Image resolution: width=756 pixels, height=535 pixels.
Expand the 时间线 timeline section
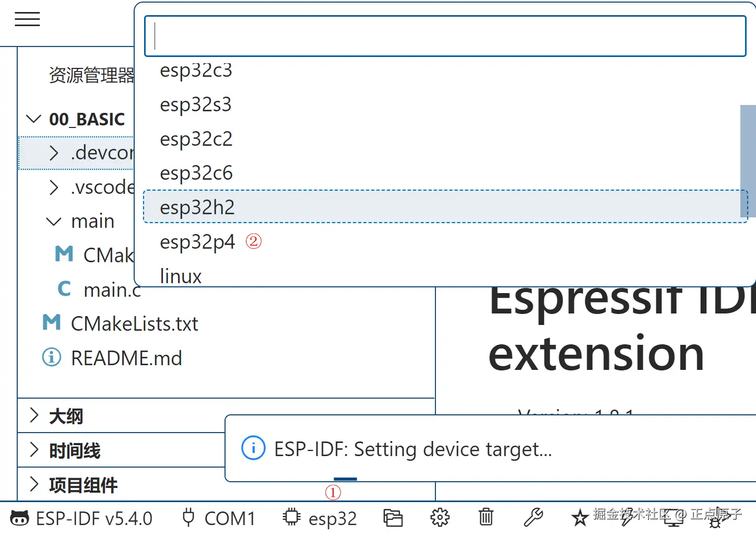tap(34, 450)
